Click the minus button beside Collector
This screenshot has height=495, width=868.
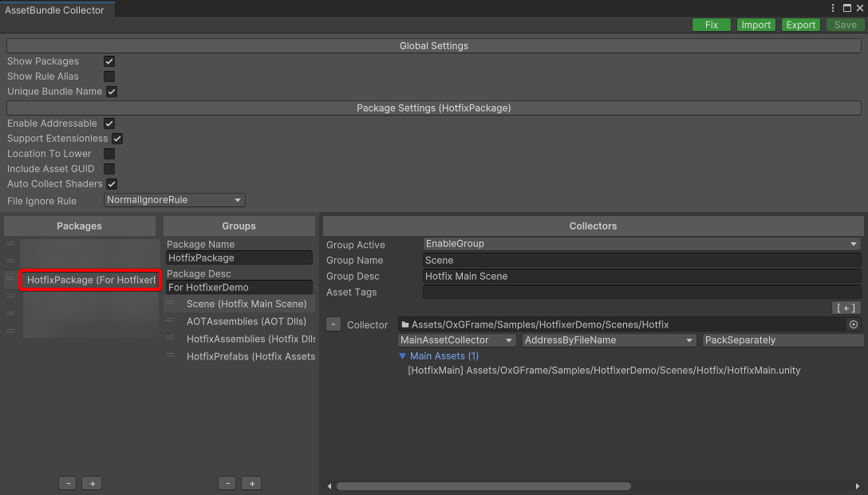(333, 324)
